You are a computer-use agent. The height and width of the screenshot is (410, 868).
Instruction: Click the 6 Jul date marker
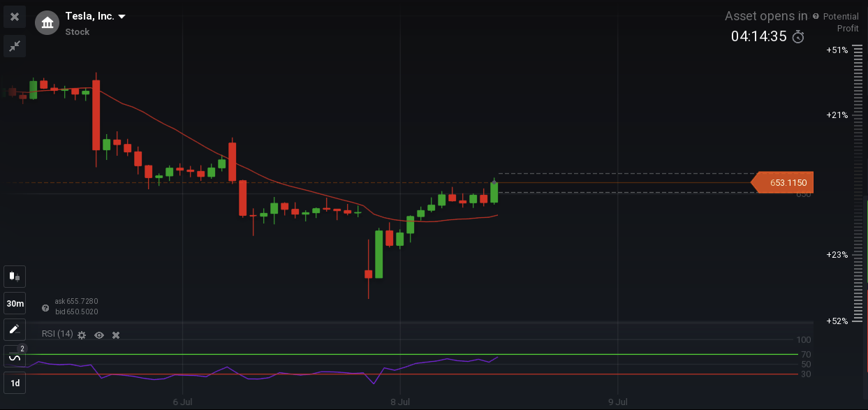point(182,402)
